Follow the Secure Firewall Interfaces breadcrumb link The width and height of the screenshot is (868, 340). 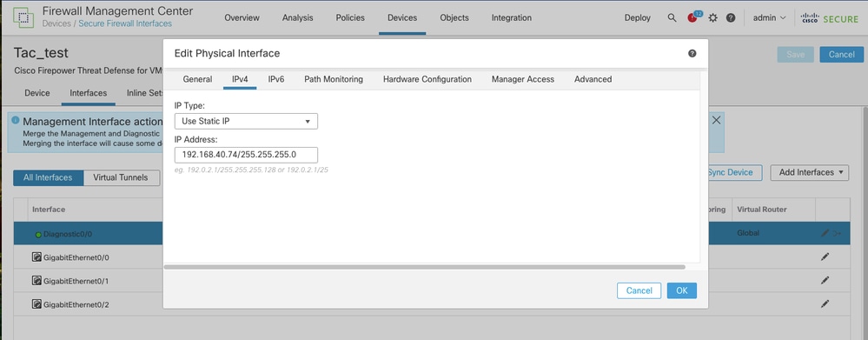125,23
